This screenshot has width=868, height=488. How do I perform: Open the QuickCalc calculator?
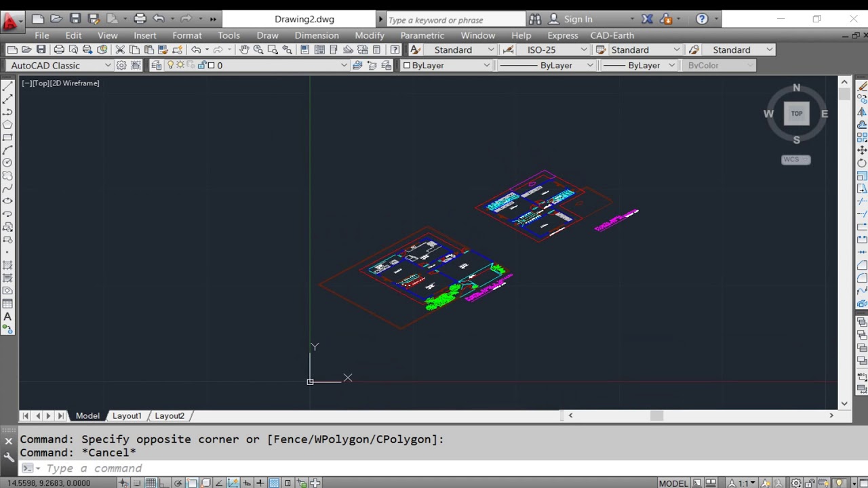376,49
